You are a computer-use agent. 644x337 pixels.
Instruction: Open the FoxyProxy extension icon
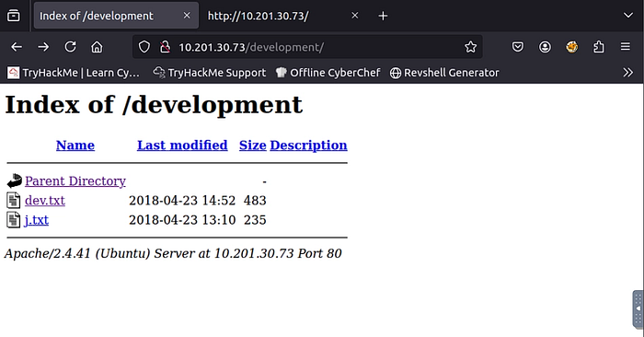[571, 47]
